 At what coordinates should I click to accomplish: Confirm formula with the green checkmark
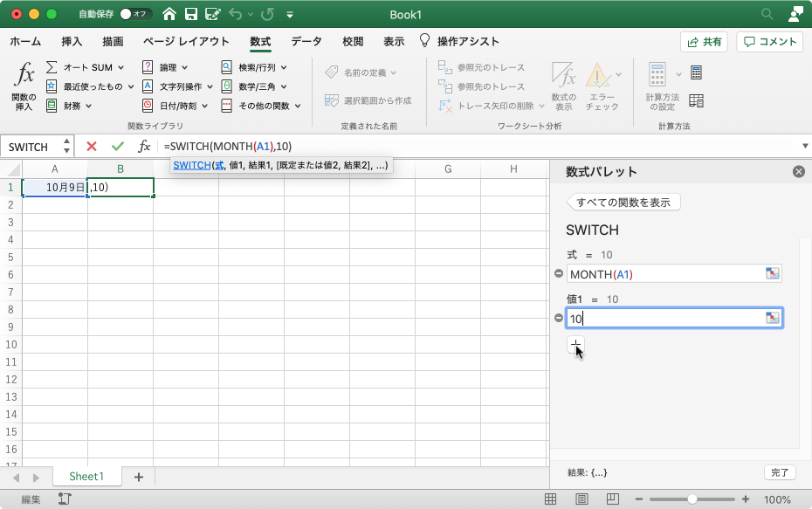[118, 147]
